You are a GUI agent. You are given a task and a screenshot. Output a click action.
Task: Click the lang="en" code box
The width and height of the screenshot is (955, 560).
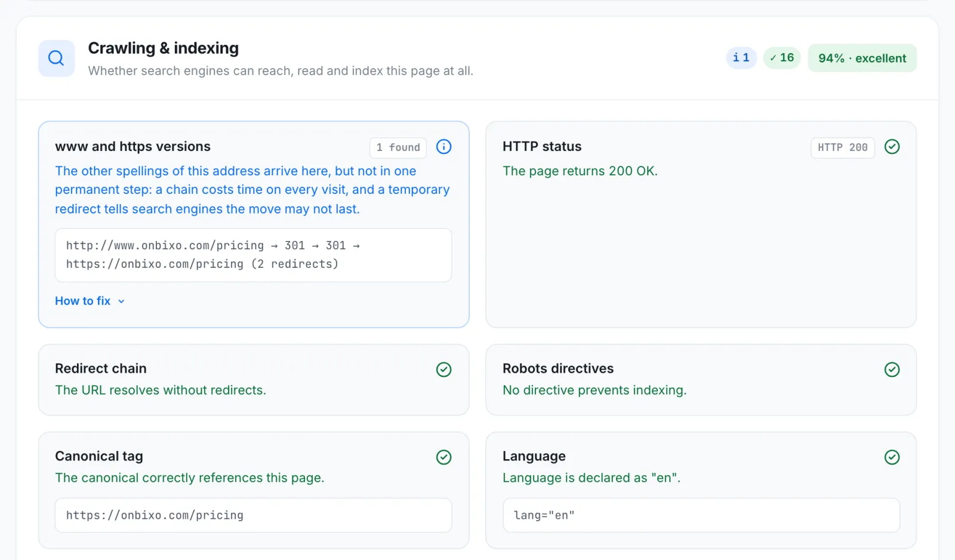click(701, 515)
